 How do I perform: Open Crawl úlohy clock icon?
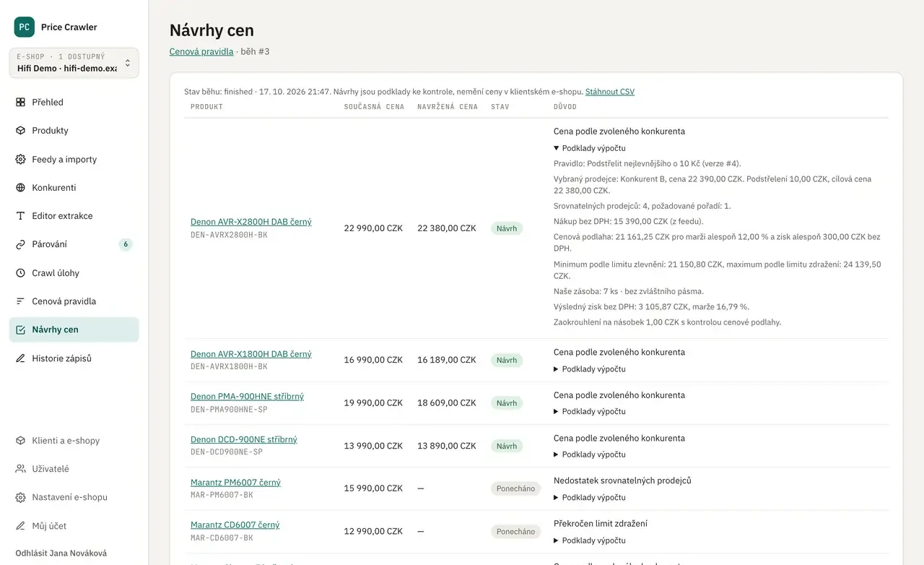tap(20, 273)
